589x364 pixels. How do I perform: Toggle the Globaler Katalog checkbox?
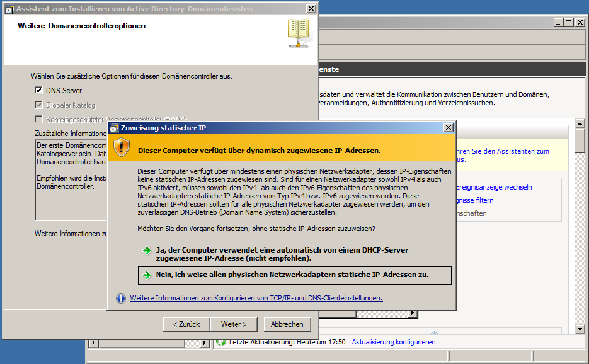[x=38, y=105]
